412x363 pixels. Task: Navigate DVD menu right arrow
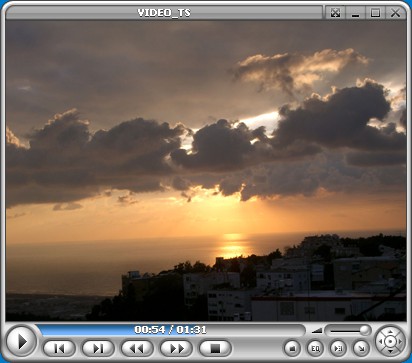click(400, 342)
